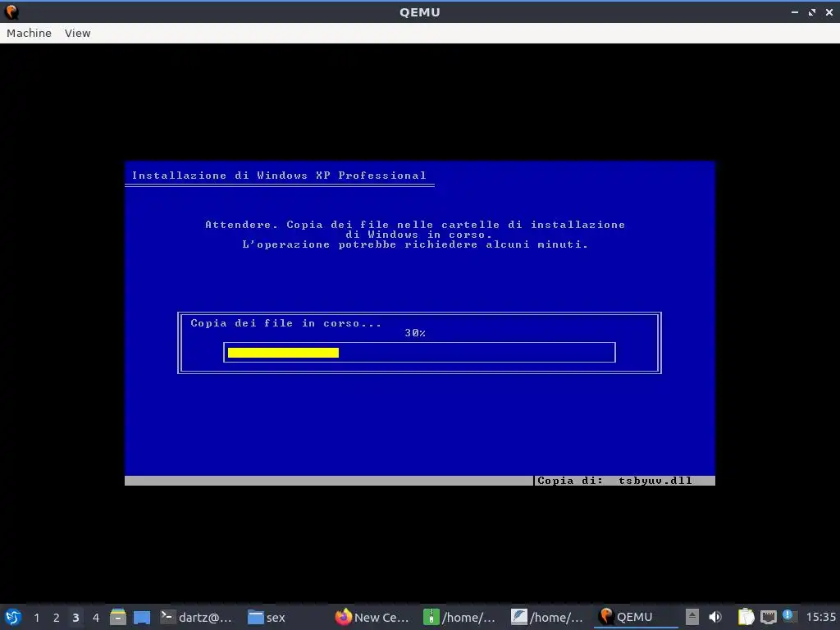Minimize the QEMU window
The height and width of the screenshot is (630, 840).
(794, 11)
